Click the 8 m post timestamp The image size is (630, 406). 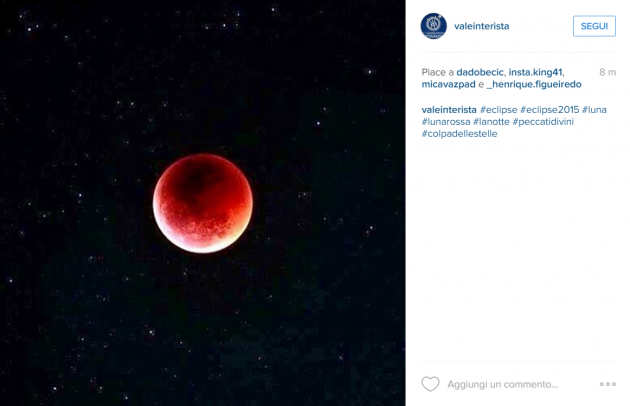tap(607, 72)
